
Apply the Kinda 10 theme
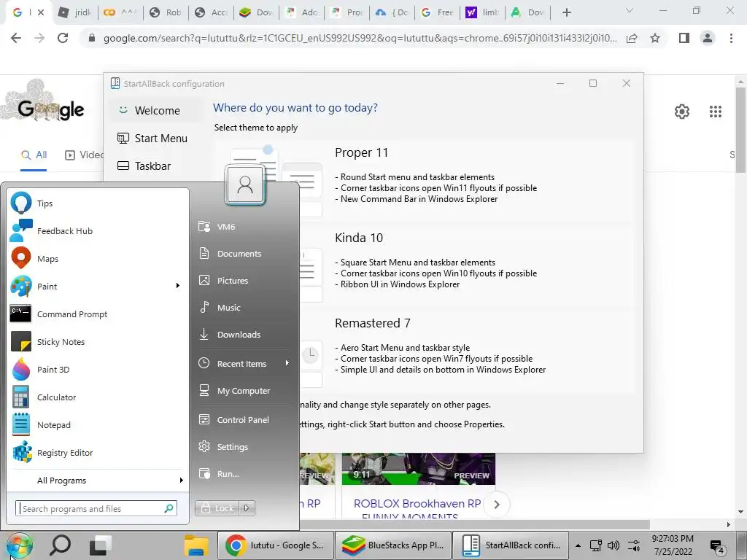click(424, 265)
